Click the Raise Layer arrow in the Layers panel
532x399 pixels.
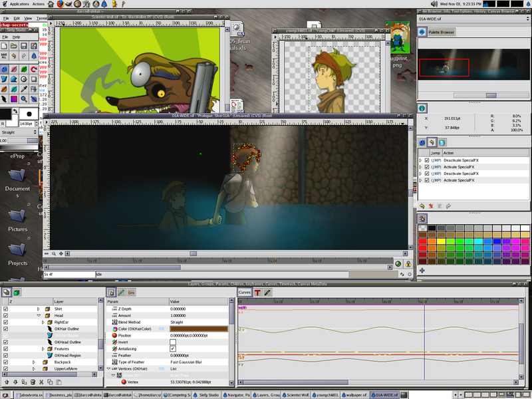5,380
